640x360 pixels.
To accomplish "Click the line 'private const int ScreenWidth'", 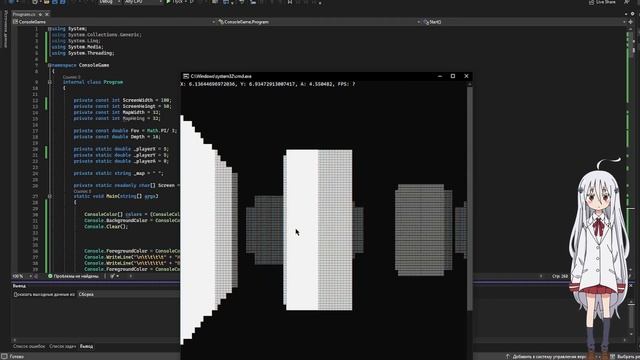I will (x=122, y=100).
